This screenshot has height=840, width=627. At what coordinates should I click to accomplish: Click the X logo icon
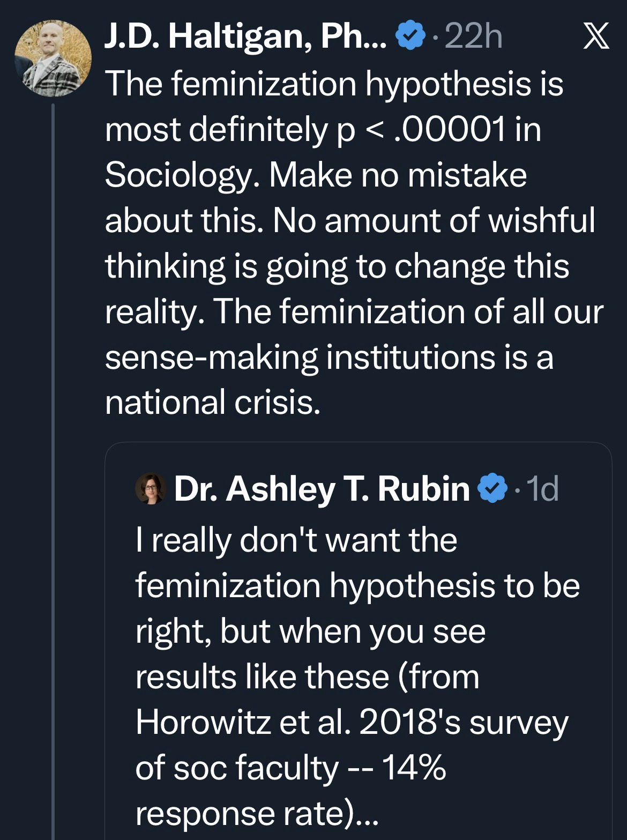click(596, 39)
